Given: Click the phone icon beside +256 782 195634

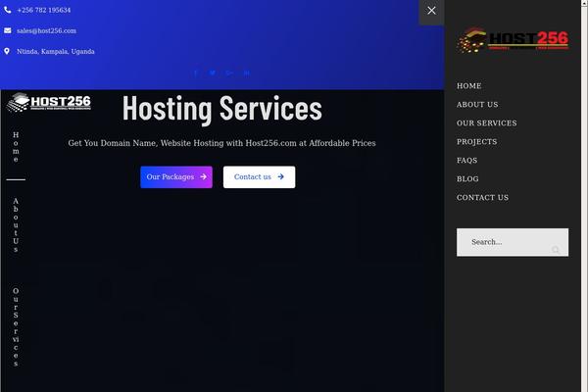Looking at the screenshot, I should pos(8,10).
